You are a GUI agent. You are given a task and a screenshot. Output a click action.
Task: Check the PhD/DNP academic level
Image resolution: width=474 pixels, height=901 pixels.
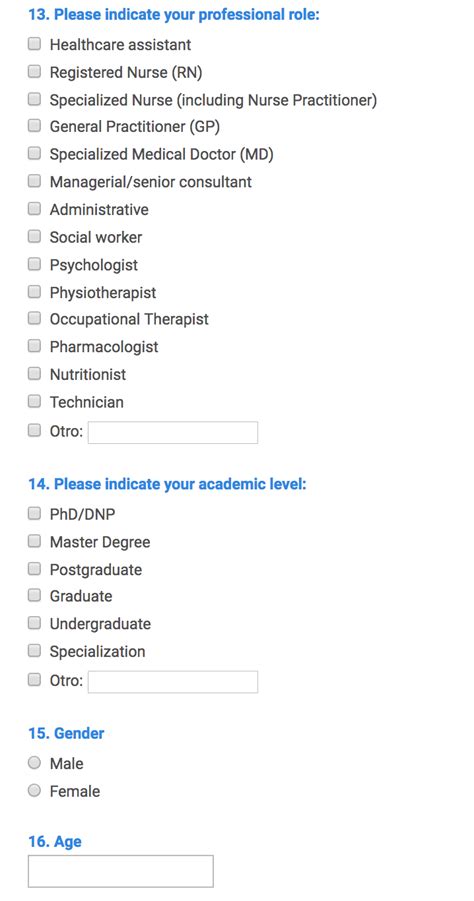click(x=34, y=513)
